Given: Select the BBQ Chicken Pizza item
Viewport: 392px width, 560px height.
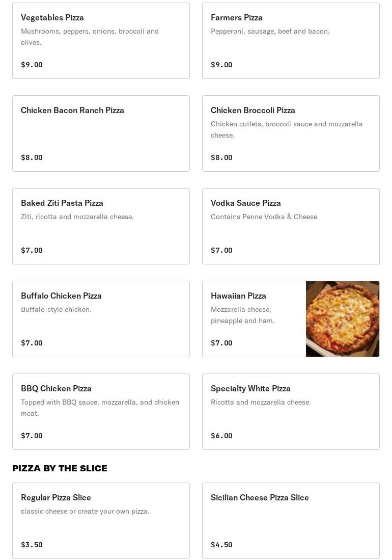Looking at the screenshot, I should pos(101,412).
